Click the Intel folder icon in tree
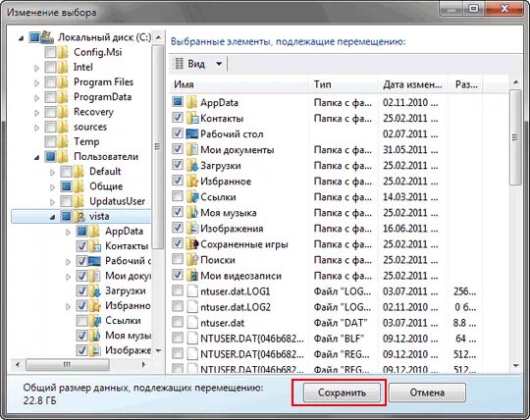Image resolution: width=530 pixels, height=420 pixels. [x=63, y=68]
